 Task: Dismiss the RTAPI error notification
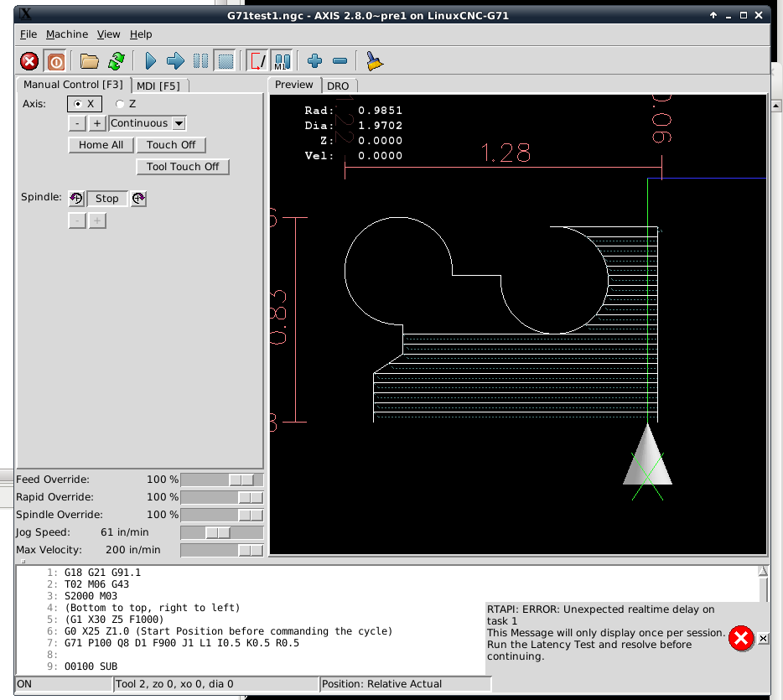tap(763, 638)
